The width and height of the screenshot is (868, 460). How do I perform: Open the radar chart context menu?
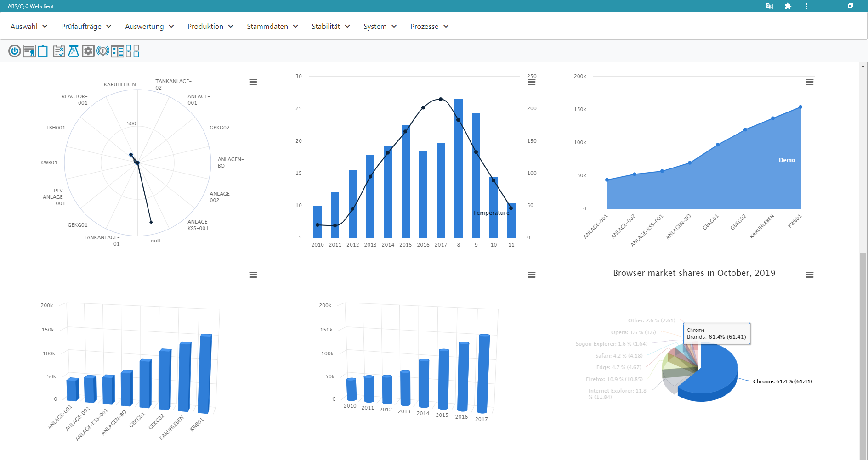[x=253, y=82]
